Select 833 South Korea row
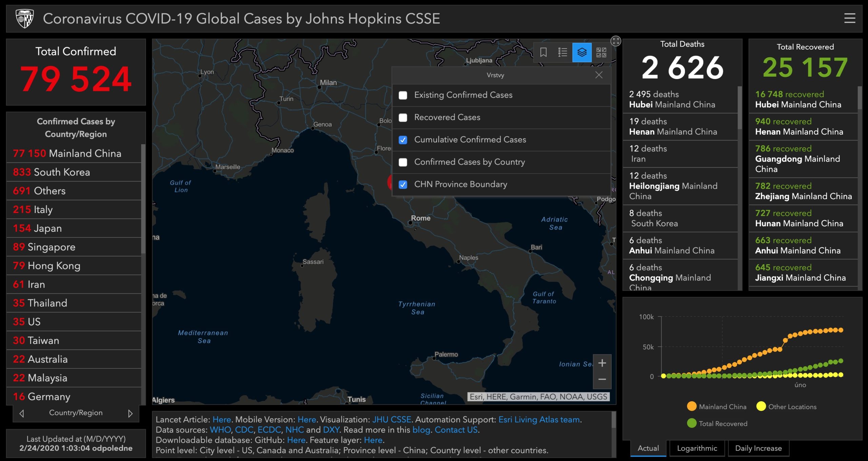 click(x=74, y=172)
